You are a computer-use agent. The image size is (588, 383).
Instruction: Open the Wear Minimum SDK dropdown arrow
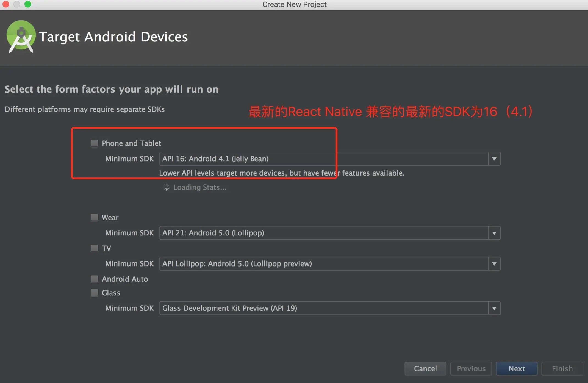[x=494, y=233]
